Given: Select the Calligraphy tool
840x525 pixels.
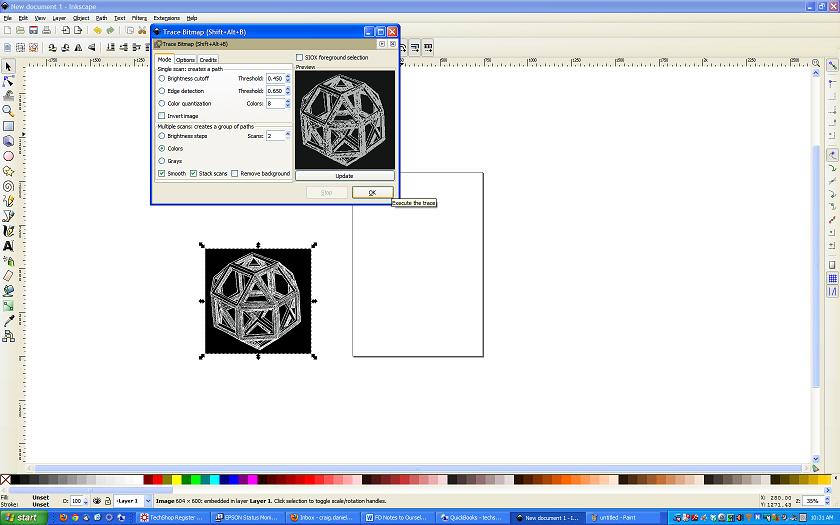Looking at the screenshot, I should click(8, 231).
